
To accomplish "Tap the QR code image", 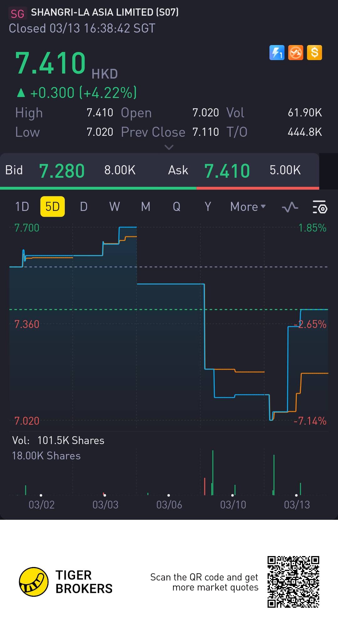I will click(293, 582).
